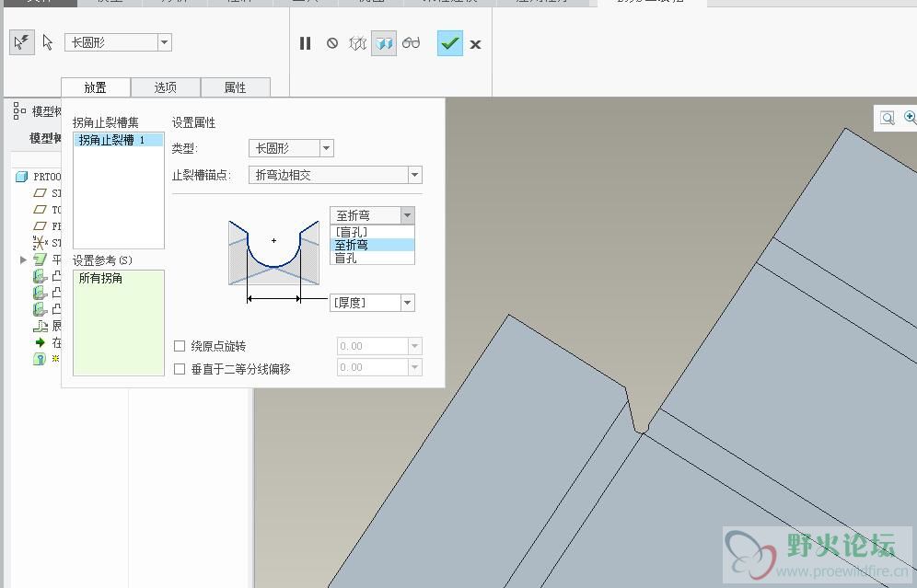This screenshot has height=588, width=917.
Task: Enable 绕原点旋转 checkbox
Action: pyautogui.click(x=180, y=346)
